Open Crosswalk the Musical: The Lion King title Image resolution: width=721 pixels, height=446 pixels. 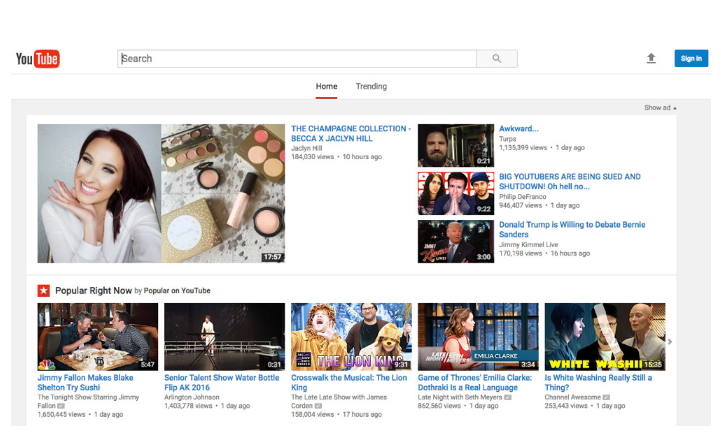click(x=349, y=383)
